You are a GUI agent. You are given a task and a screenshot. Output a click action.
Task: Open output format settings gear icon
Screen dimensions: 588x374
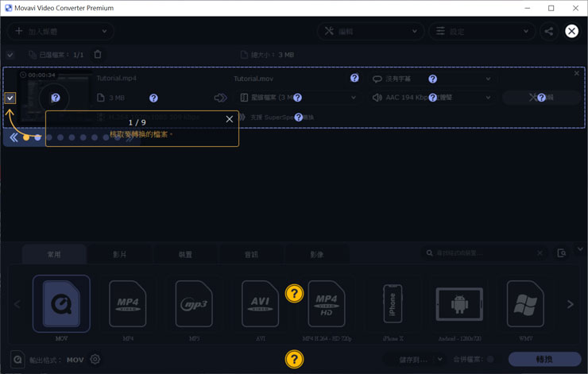[95, 359]
